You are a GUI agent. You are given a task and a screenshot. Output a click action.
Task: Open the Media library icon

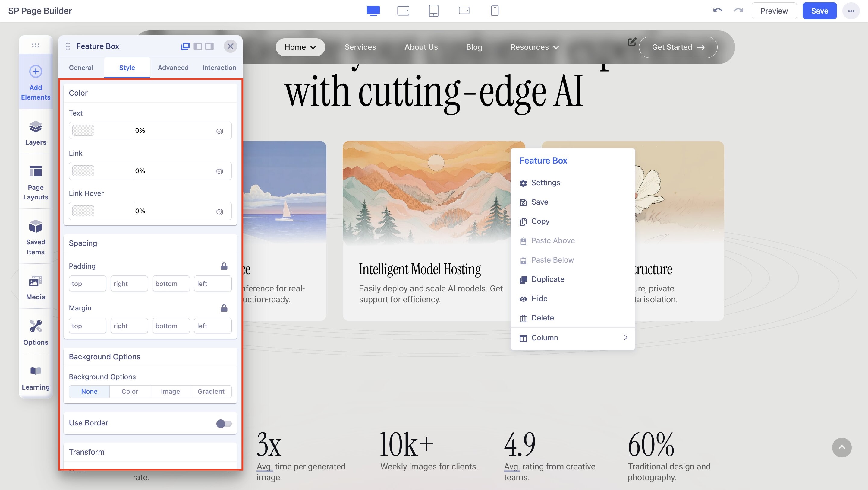click(35, 281)
